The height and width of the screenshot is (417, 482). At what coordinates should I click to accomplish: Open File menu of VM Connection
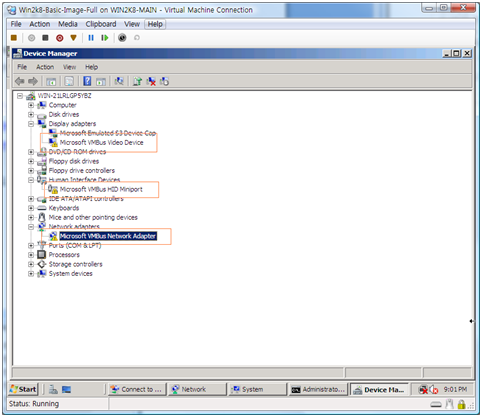pos(16,24)
